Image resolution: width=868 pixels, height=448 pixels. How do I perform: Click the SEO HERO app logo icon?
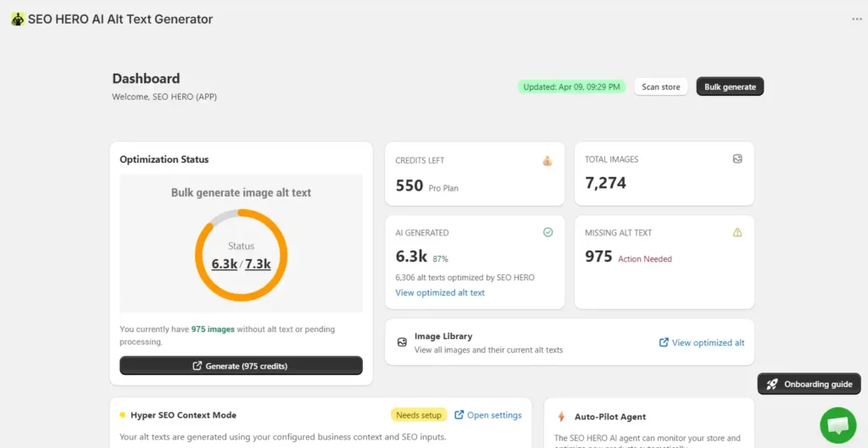18,19
